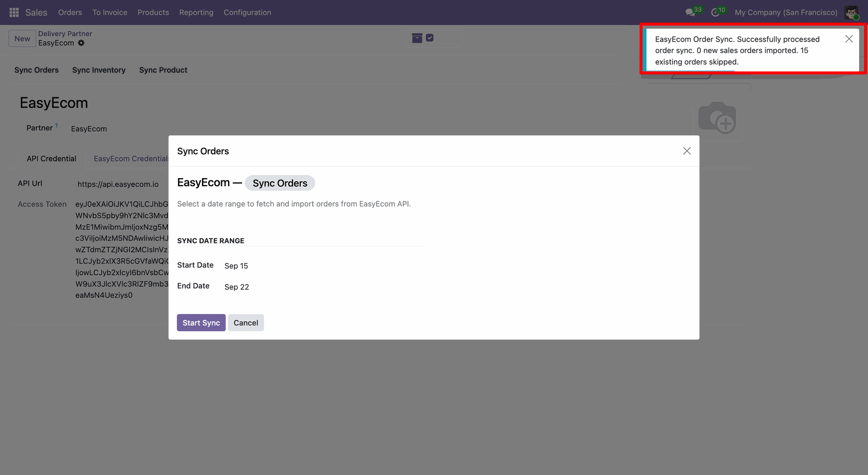Click the check mark icon beside archive
The image size is (868, 475).
click(430, 38)
